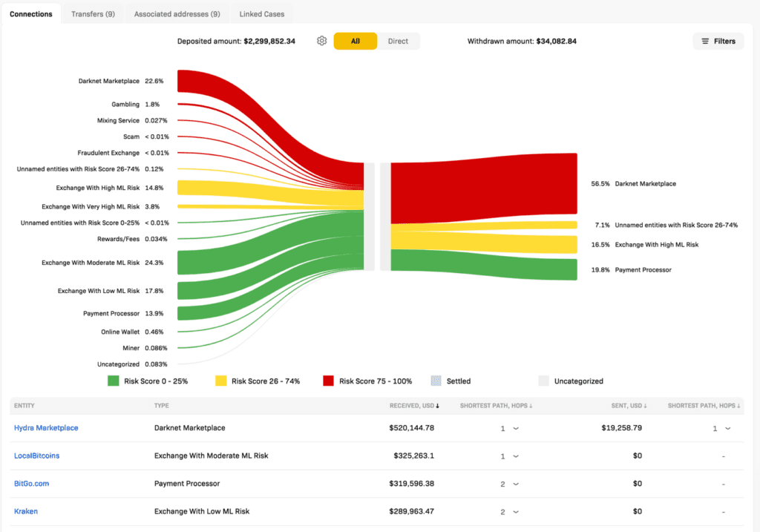Click the Uncategorized legend icon
This screenshot has width=760, height=532.
(x=543, y=381)
